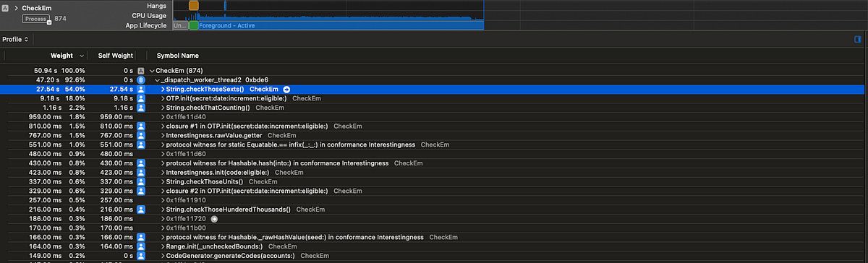This screenshot has height=263, width=868.
Task: Click the user icon beside String.checkThatCounting()
Action: point(141,108)
